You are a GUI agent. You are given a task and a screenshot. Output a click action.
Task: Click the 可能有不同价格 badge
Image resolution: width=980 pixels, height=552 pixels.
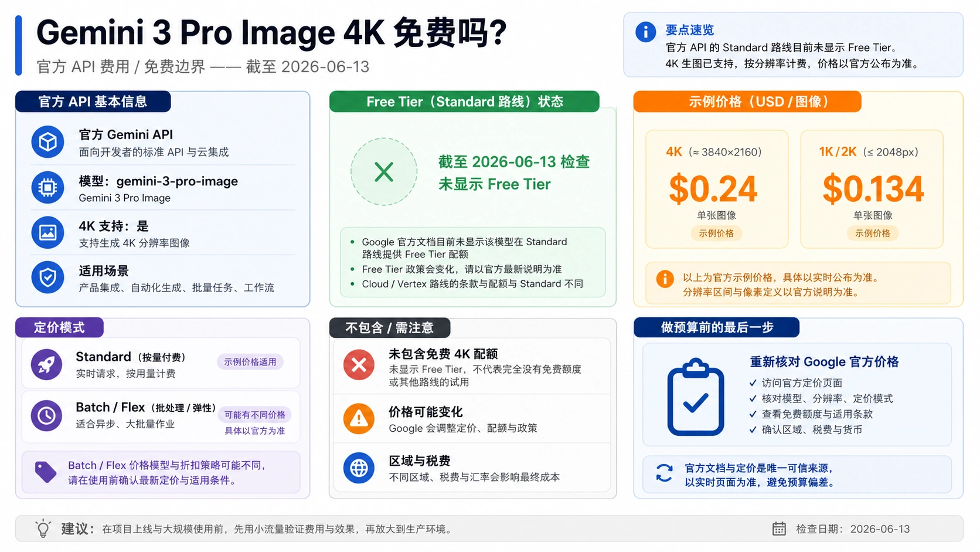pyautogui.click(x=255, y=415)
